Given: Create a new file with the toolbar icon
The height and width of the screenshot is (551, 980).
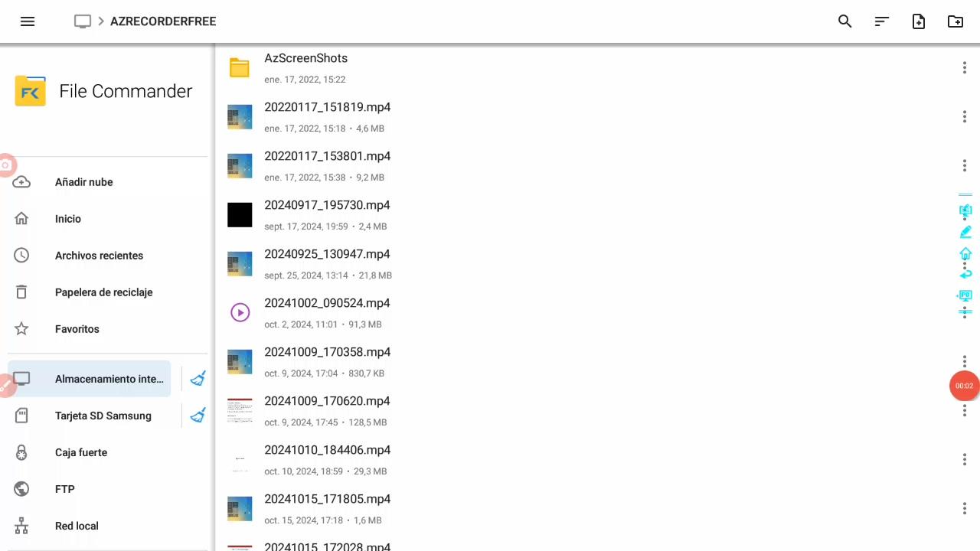Looking at the screenshot, I should [918, 21].
